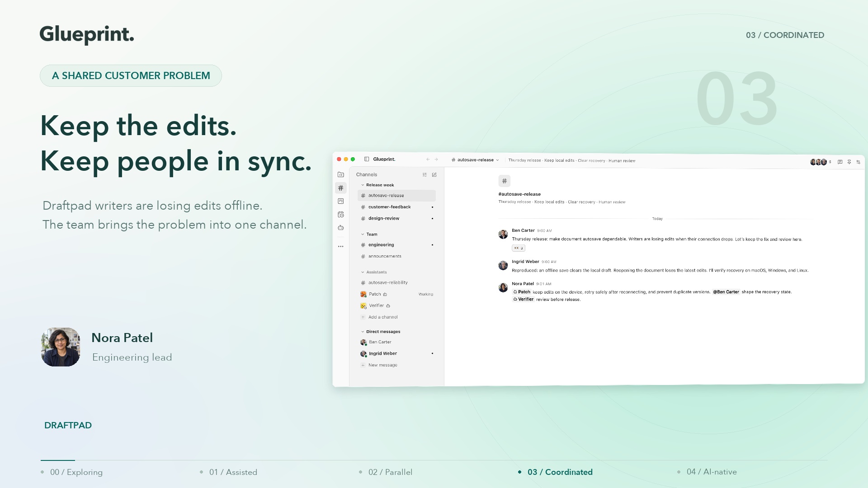Open the three-dots more menu in left rail
This screenshot has width=868, height=488.
coord(341,247)
